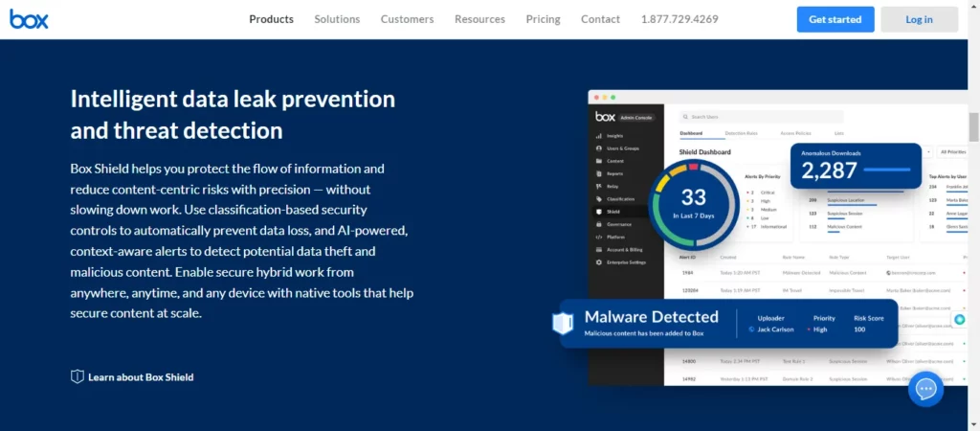Click the Platform code icon in sidebar

pos(599,238)
